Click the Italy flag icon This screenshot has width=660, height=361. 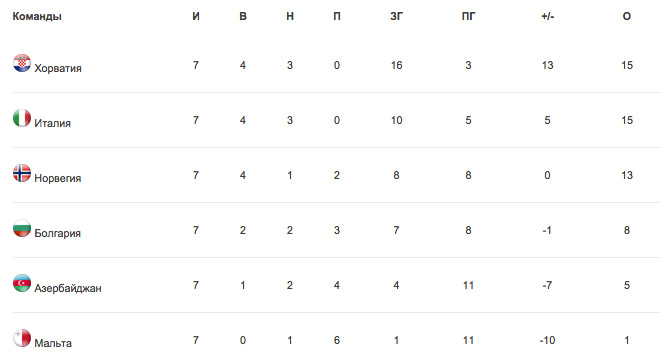[22, 118]
